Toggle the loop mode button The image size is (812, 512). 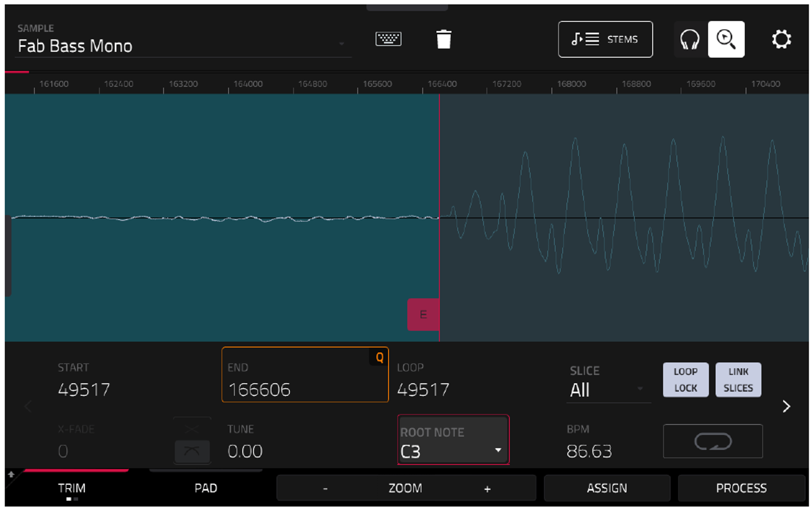pos(712,441)
